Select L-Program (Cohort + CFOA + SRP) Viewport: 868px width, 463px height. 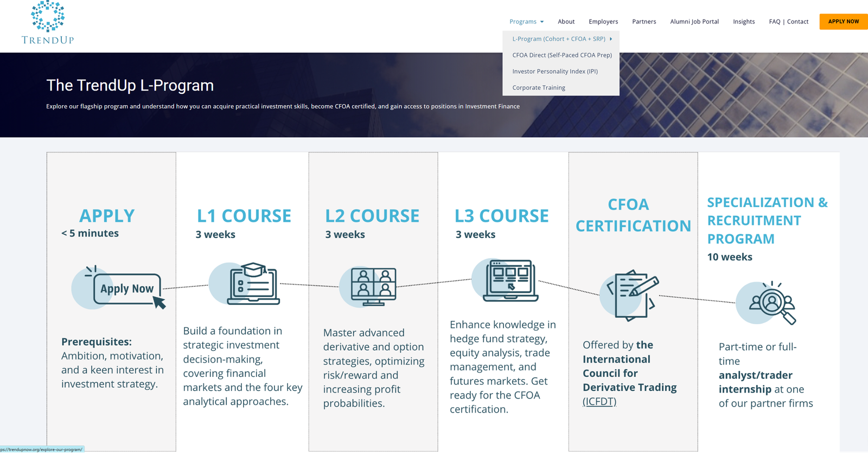559,39
